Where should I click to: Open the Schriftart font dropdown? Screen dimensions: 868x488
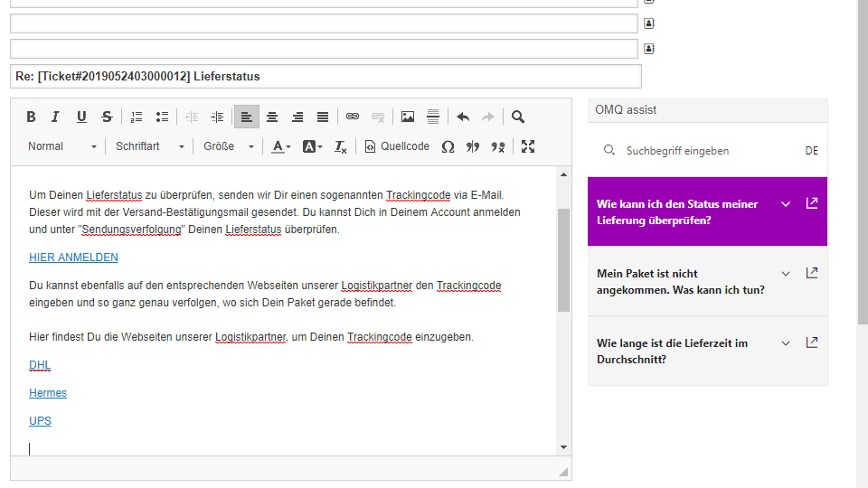point(149,146)
